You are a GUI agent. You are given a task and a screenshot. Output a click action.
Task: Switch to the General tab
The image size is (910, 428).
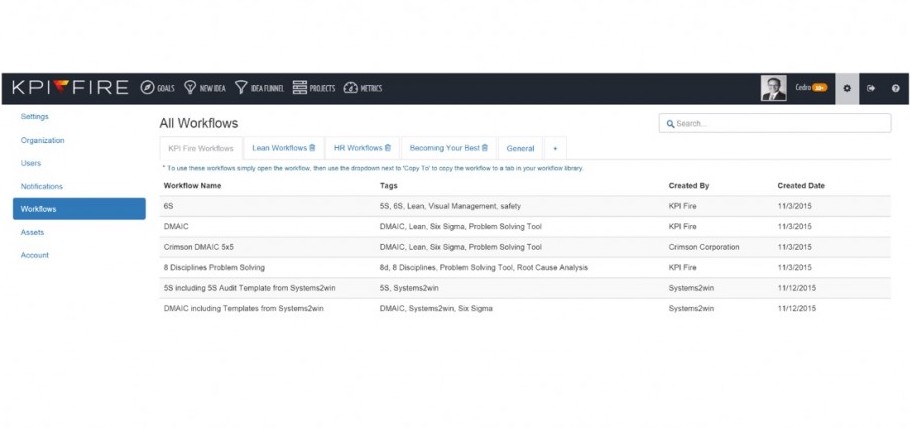coord(520,149)
